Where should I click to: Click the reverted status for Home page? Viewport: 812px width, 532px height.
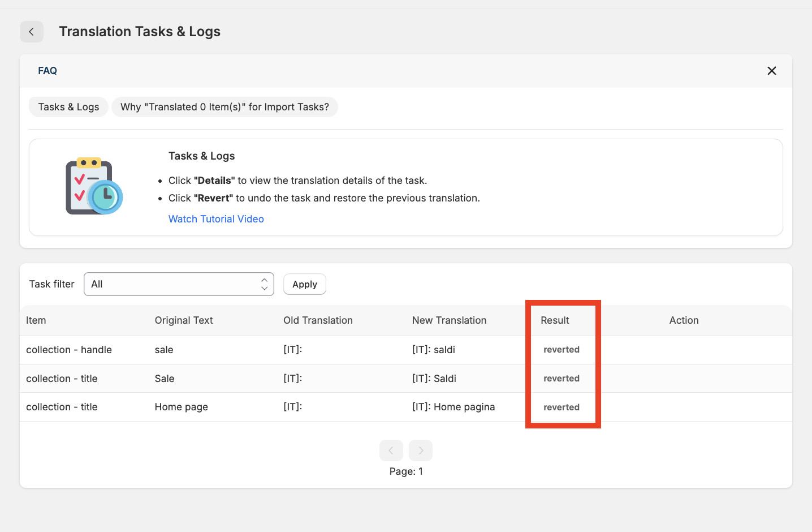[x=562, y=407]
